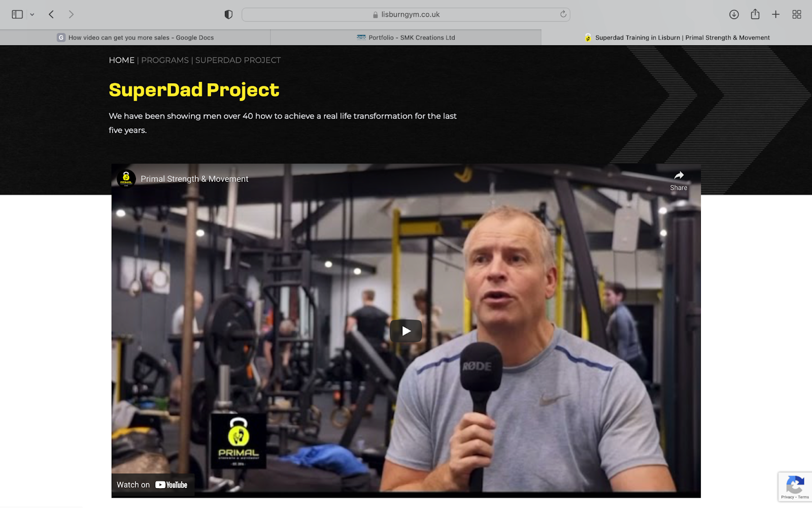Select the Superdad Training in Lisburn tab
Image resolution: width=812 pixels, height=508 pixels.
676,37
